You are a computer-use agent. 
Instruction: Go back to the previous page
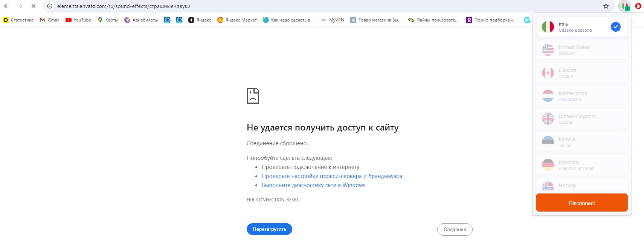[6, 6]
